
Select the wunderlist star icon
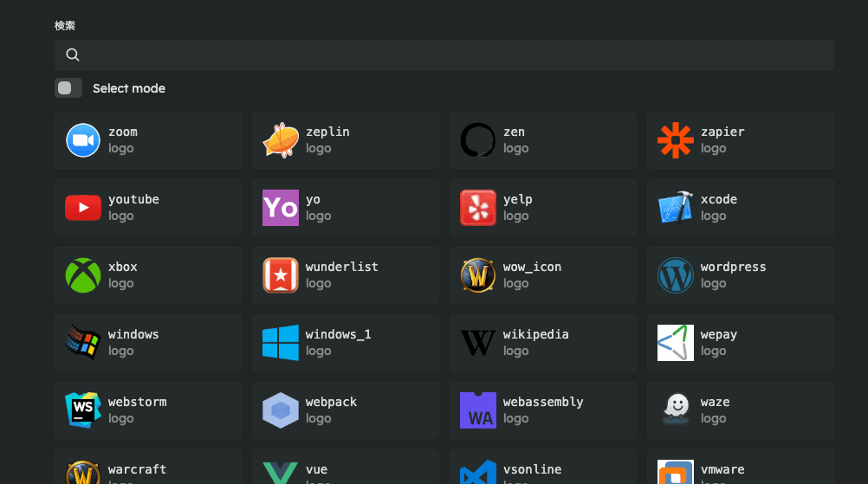pyautogui.click(x=281, y=275)
